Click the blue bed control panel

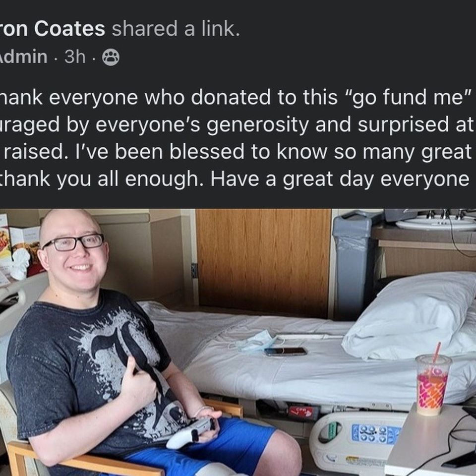click(x=376, y=433)
